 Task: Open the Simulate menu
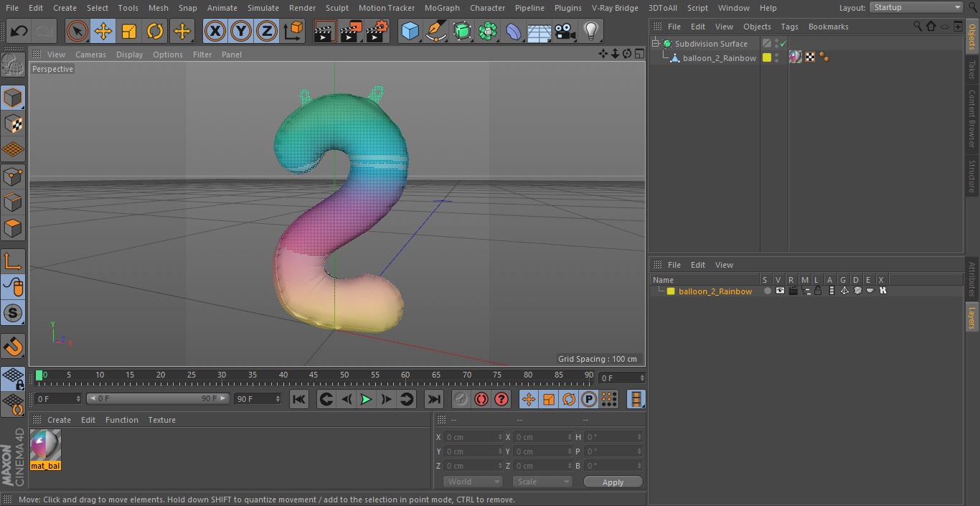(263, 8)
